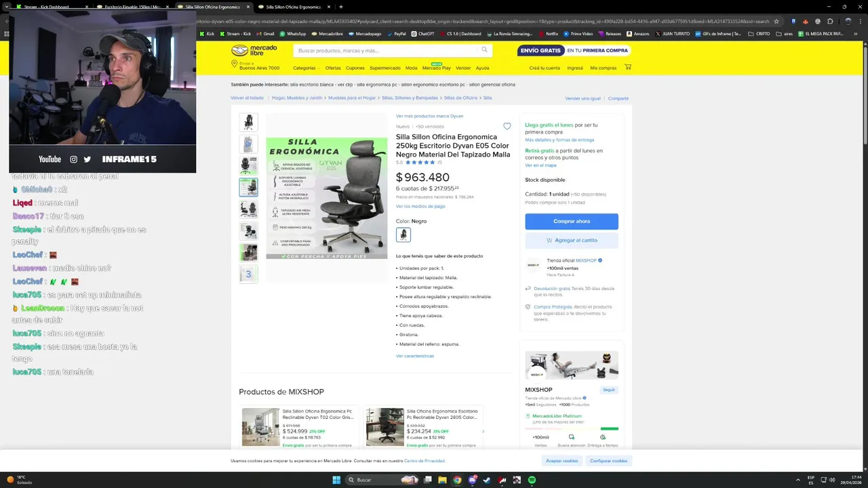The height and width of the screenshot is (488, 868).
Task: Follow MIXSHOP with Seguir button
Action: 609,390
